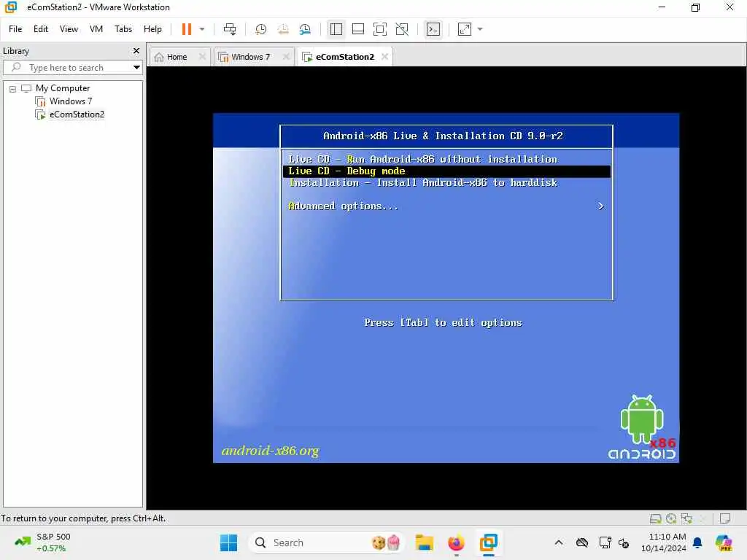Click the muted volume tray icon

(624, 542)
